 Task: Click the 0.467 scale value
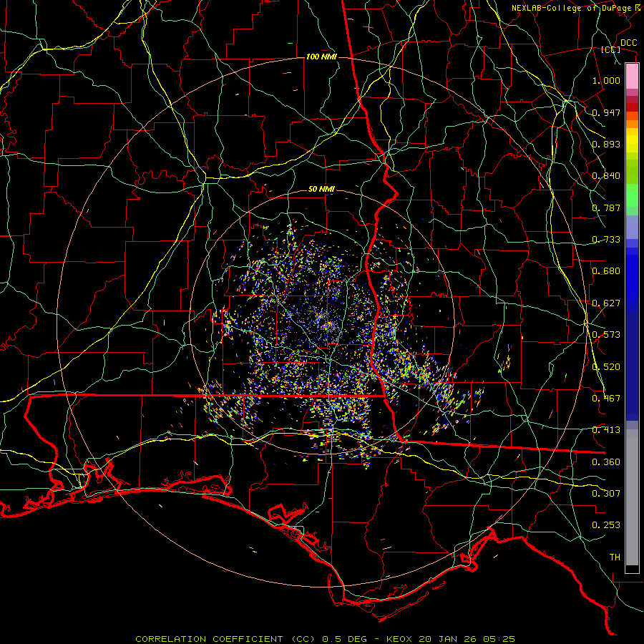606,399
